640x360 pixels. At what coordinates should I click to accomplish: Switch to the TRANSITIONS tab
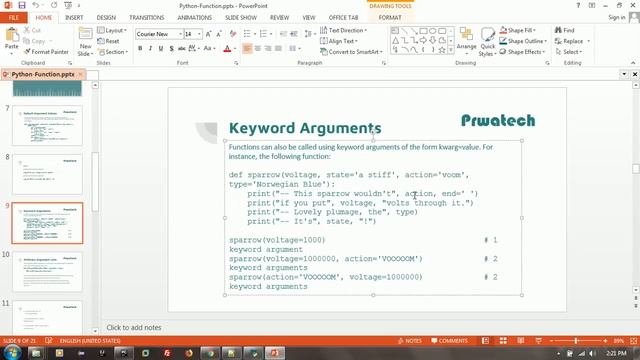pyautogui.click(x=147, y=18)
